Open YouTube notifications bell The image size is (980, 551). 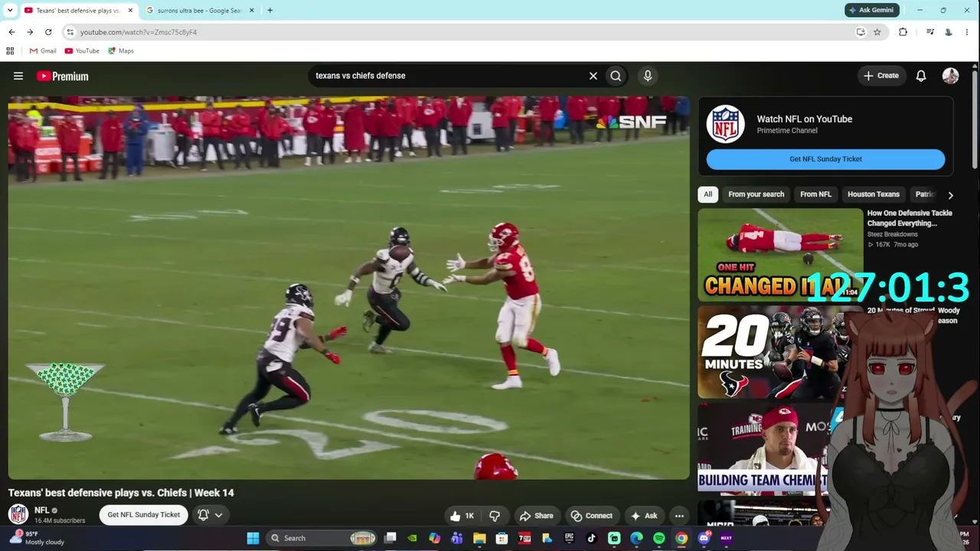pos(921,76)
